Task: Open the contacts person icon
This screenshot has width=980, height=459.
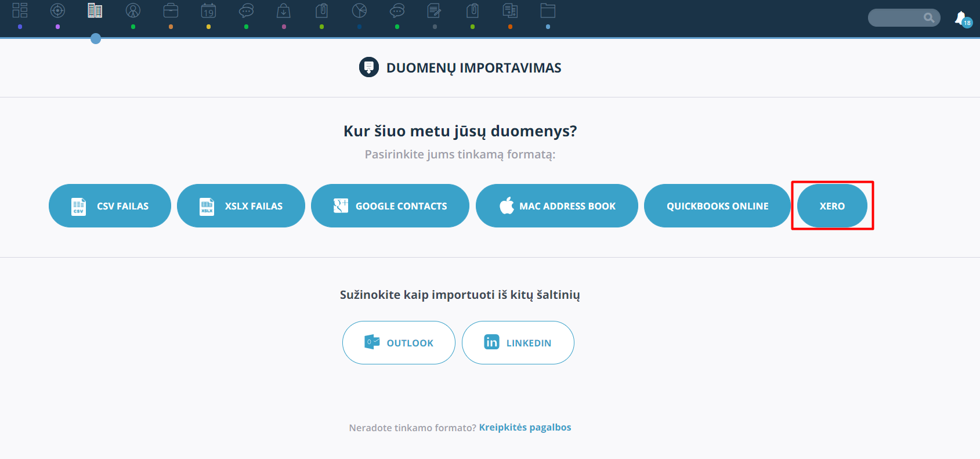Action: pyautogui.click(x=133, y=10)
